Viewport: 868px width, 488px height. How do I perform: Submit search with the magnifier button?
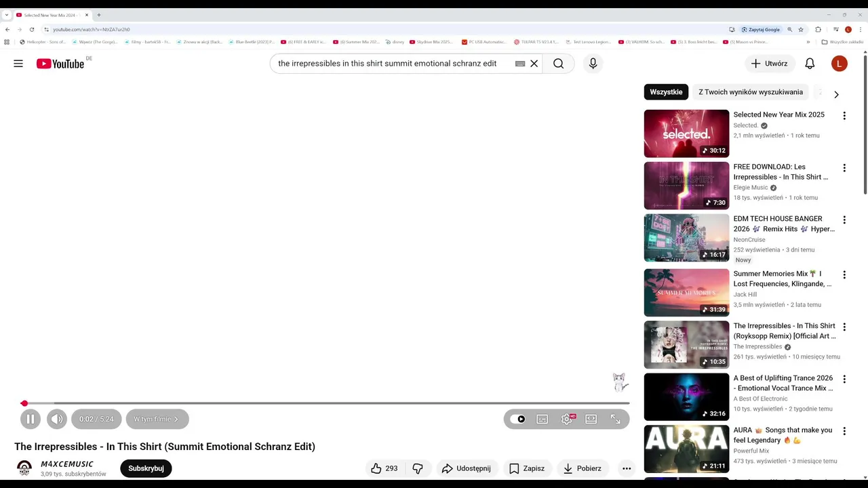[x=558, y=64]
